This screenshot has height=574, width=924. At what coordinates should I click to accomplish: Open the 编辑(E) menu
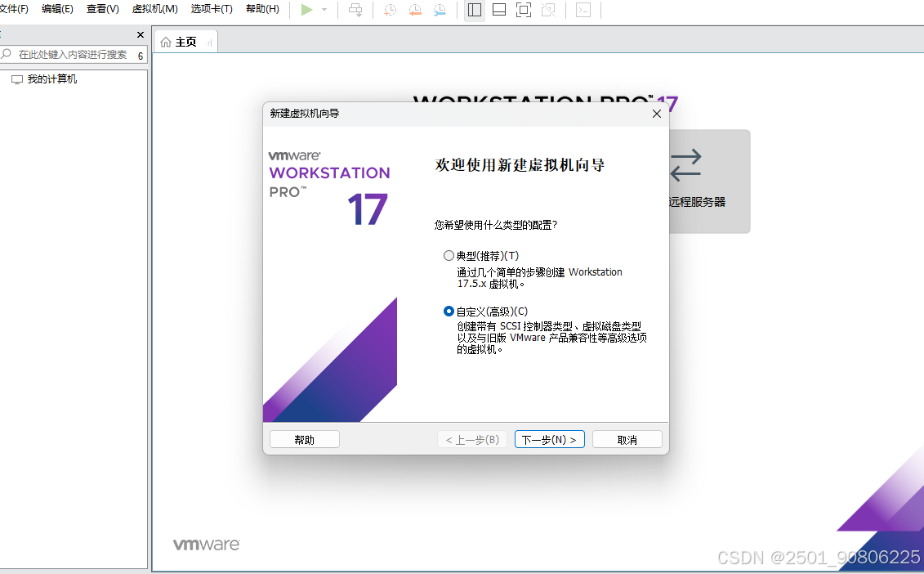point(58,9)
